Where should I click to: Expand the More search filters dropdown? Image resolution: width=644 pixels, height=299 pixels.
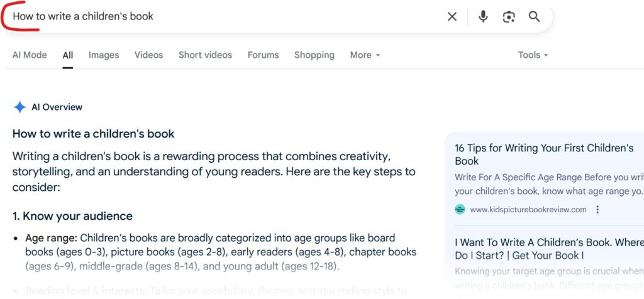365,55
